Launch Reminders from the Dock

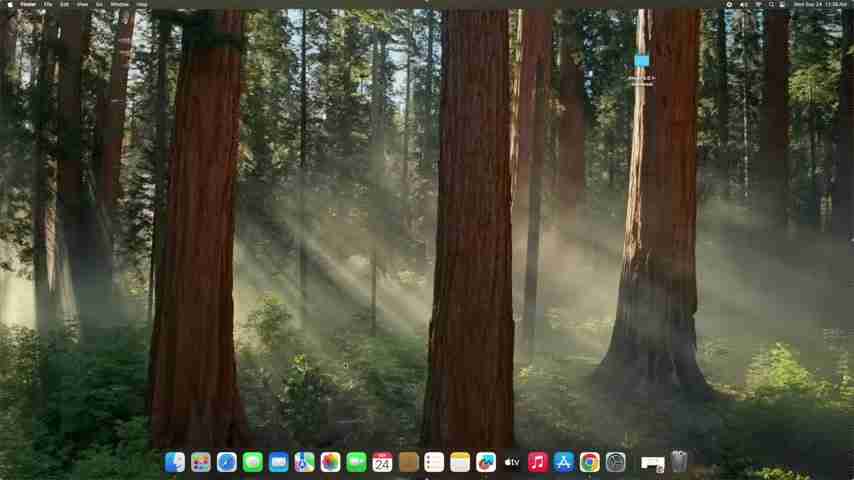coord(434,462)
